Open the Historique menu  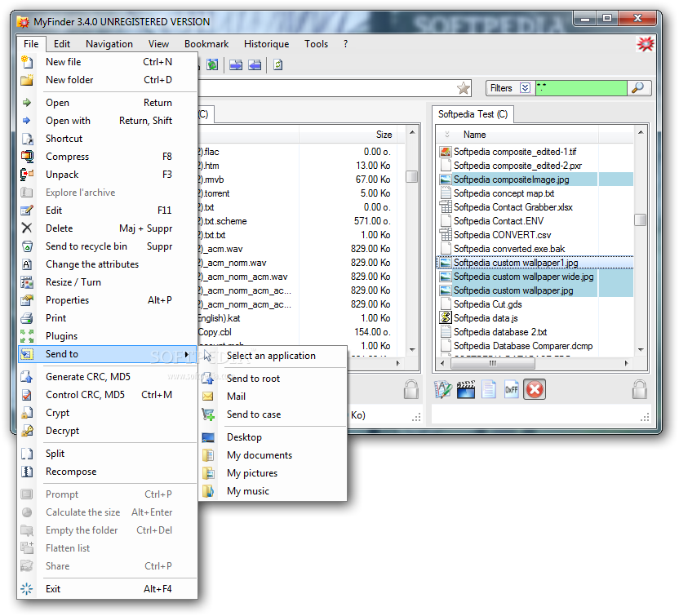pyautogui.click(x=266, y=44)
